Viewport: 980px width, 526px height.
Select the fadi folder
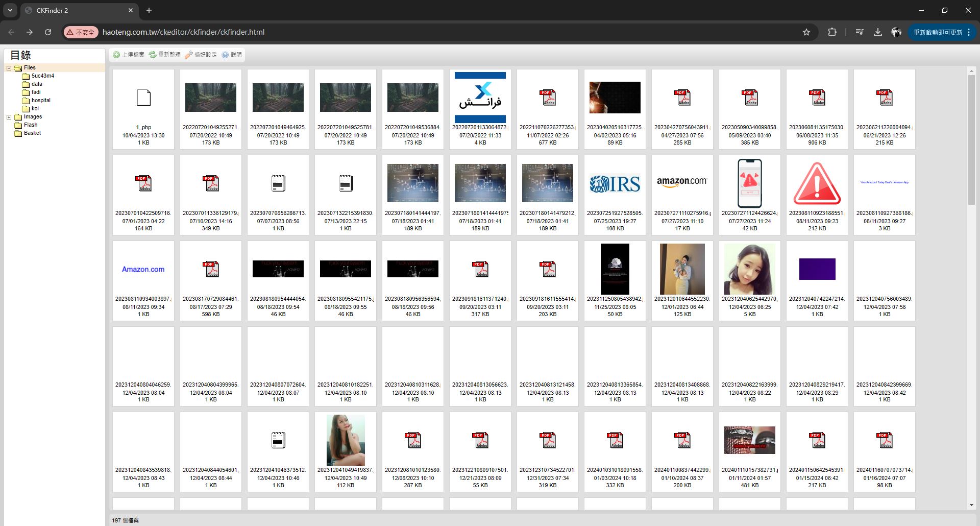tap(36, 92)
